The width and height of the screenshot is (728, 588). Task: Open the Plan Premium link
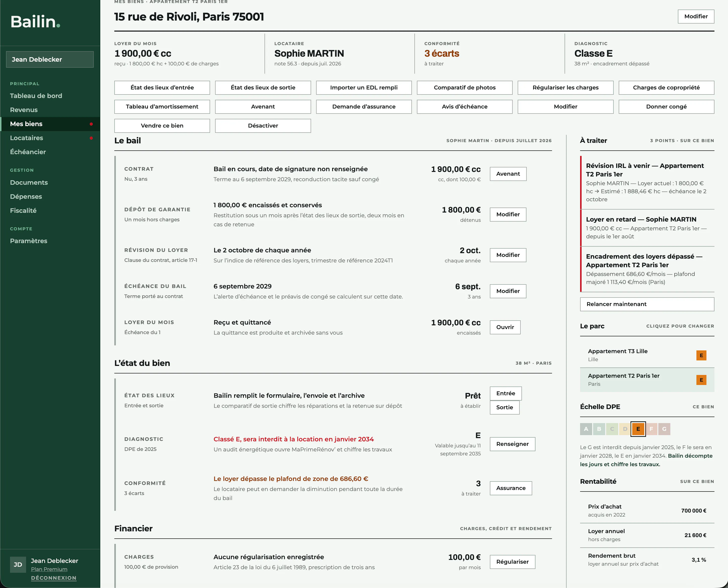pos(49,569)
